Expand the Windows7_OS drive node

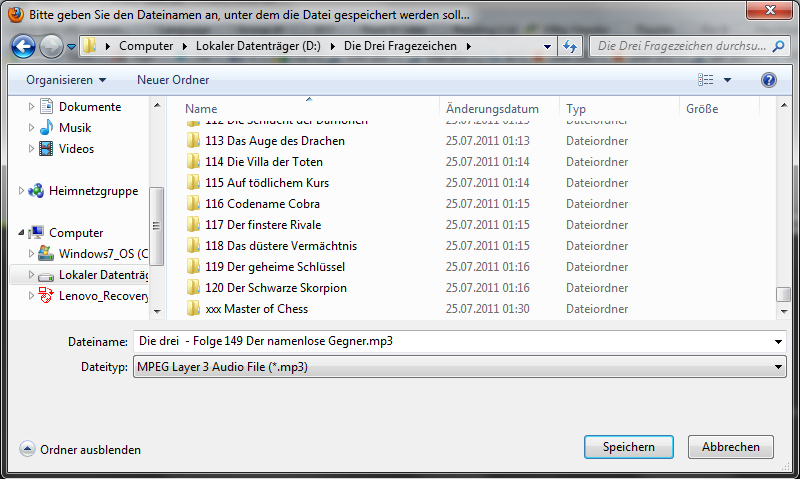coord(31,253)
